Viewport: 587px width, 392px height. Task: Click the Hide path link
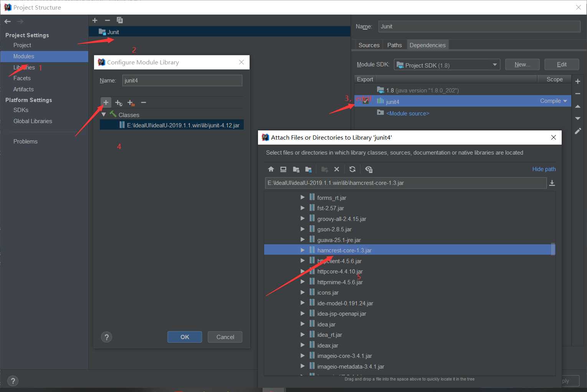[x=544, y=169]
